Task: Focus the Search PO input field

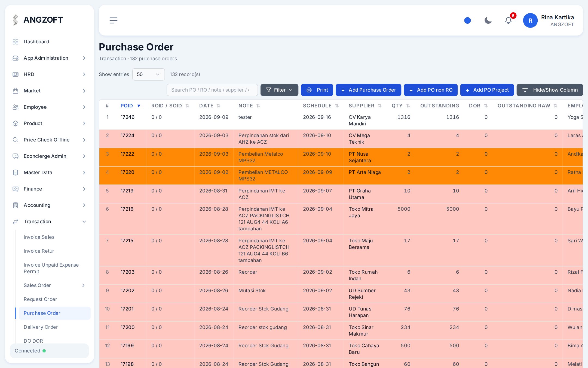Action: (x=212, y=90)
